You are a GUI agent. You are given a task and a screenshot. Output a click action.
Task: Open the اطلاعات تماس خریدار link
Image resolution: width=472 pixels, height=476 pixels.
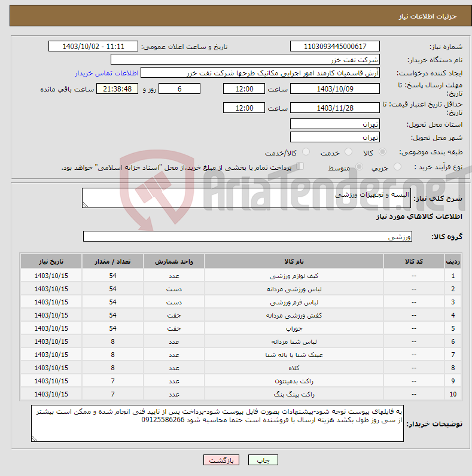coord(106,73)
